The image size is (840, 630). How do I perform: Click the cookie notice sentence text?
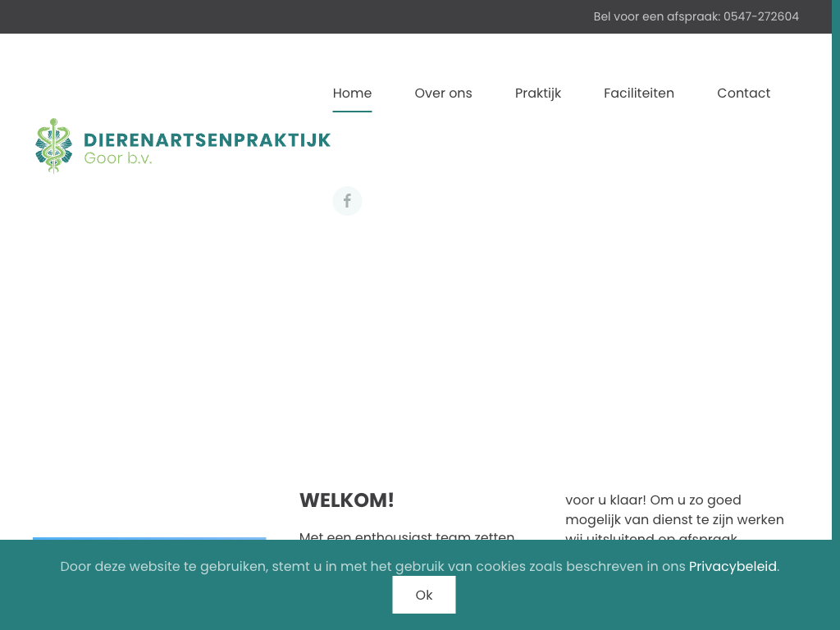pyautogui.click(x=373, y=567)
